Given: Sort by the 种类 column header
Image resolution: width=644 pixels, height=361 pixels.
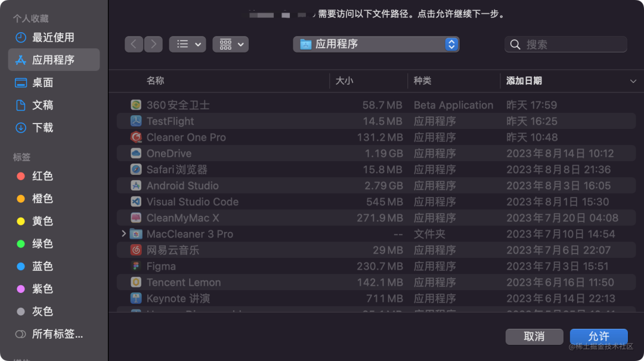Looking at the screenshot, I should tap(422, 81).
